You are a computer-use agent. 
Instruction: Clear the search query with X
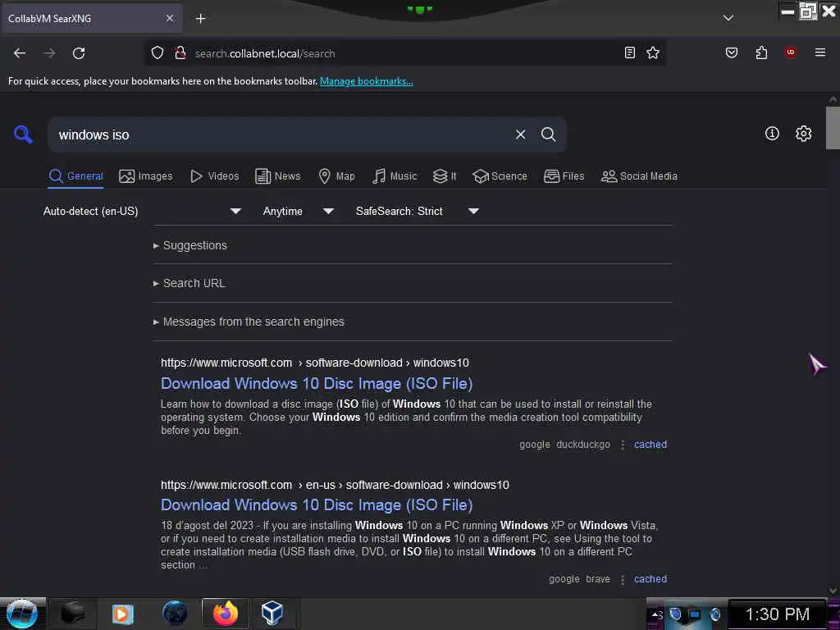pyautogui.click(x=520, y=135)
